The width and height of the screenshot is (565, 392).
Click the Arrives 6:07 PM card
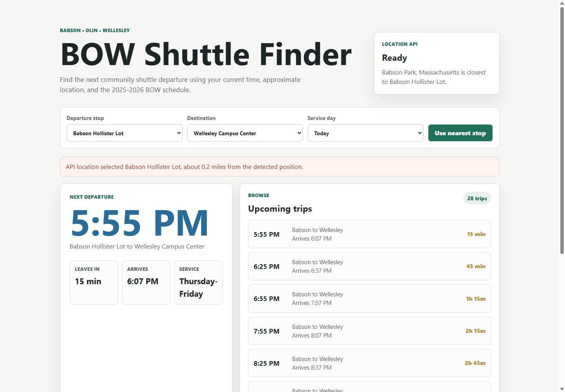[x=146, y=282]
